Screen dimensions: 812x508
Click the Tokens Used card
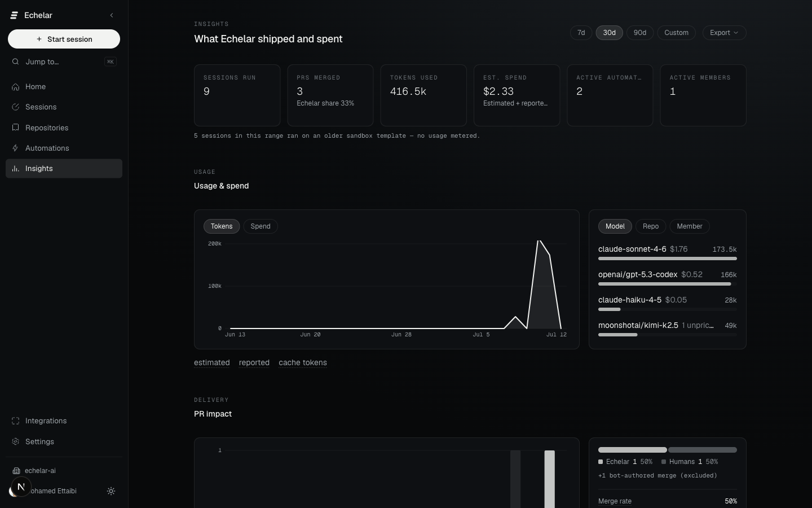coord(423,95)
